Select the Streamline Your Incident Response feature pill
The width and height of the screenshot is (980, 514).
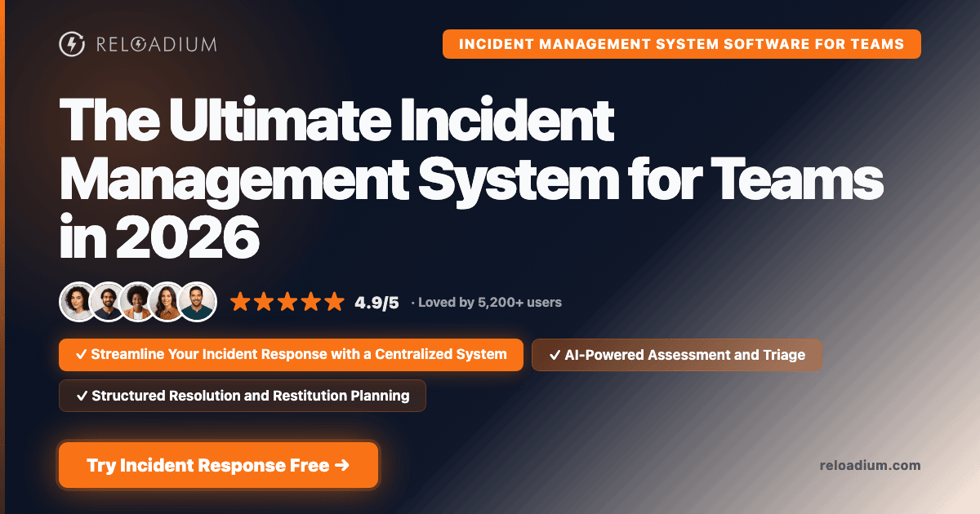[291, 355]
